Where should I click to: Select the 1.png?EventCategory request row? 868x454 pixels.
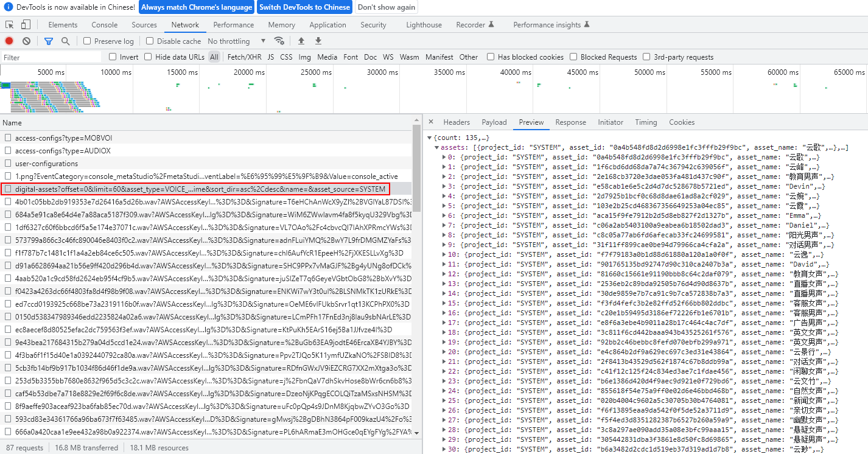206,176
